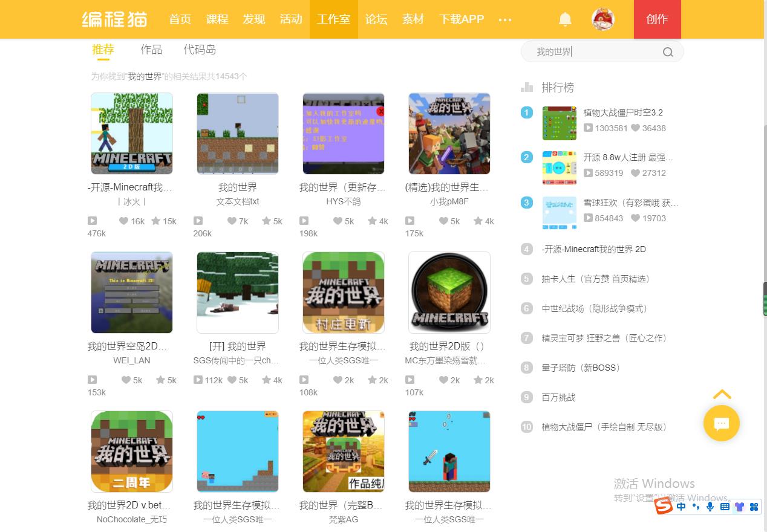Screen dimensions: 767x532
Task: Open 下载APP in navigation bar
Action: pos(462,19)
